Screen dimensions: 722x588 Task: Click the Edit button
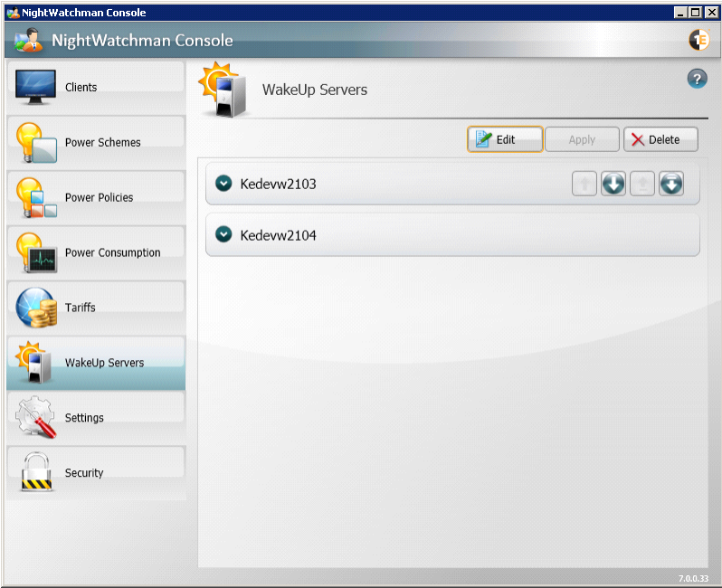tap(505, 139)
